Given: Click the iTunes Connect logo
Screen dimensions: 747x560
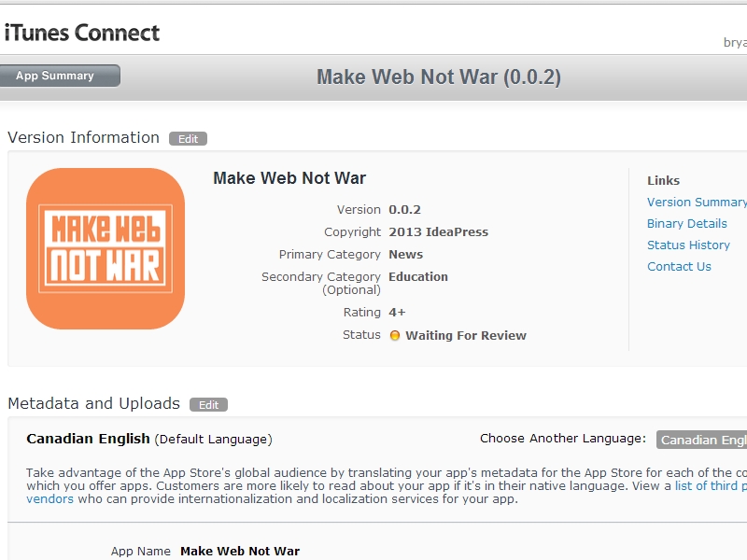Looking at the screenshot, I should pyautogui.click(x=81, y=33).
